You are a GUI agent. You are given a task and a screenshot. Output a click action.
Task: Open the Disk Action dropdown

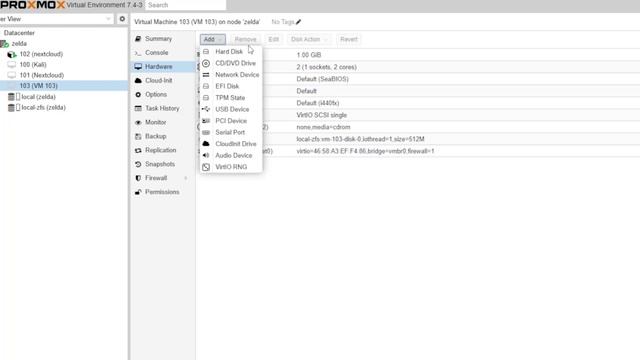(x=309, y=39)
